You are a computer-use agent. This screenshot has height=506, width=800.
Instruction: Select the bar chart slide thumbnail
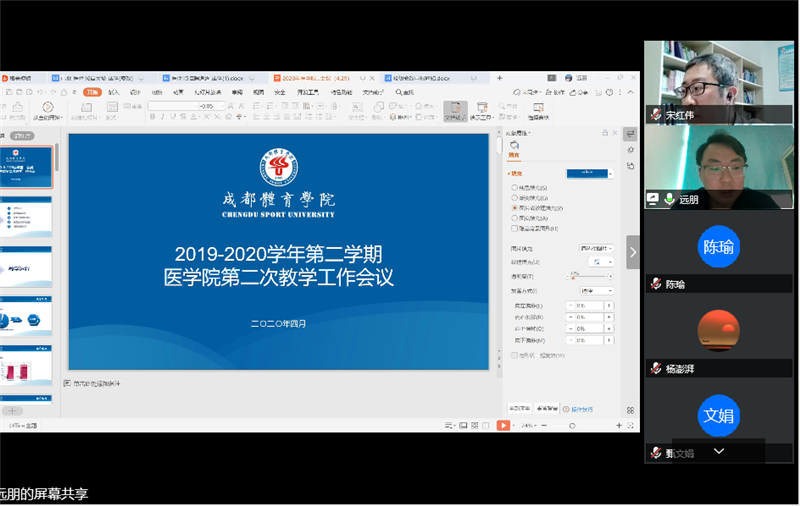[27, 365]
